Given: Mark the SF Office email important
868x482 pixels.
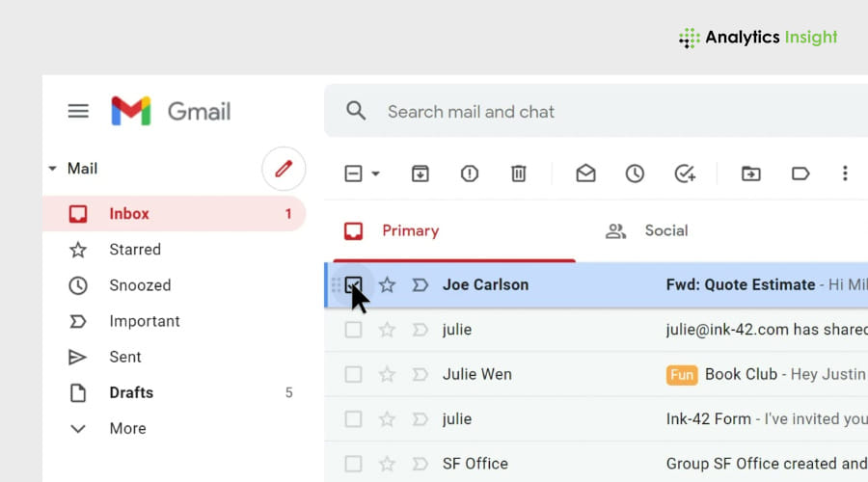Looking at the screenshot, I should (x=420, y=464).
